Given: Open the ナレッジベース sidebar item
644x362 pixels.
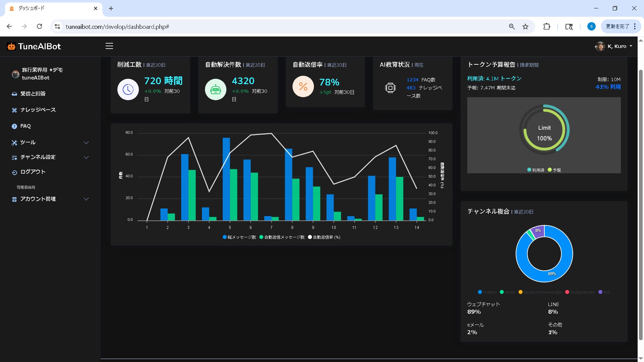Looking at the screenshot, I should [x=38, y=110].
